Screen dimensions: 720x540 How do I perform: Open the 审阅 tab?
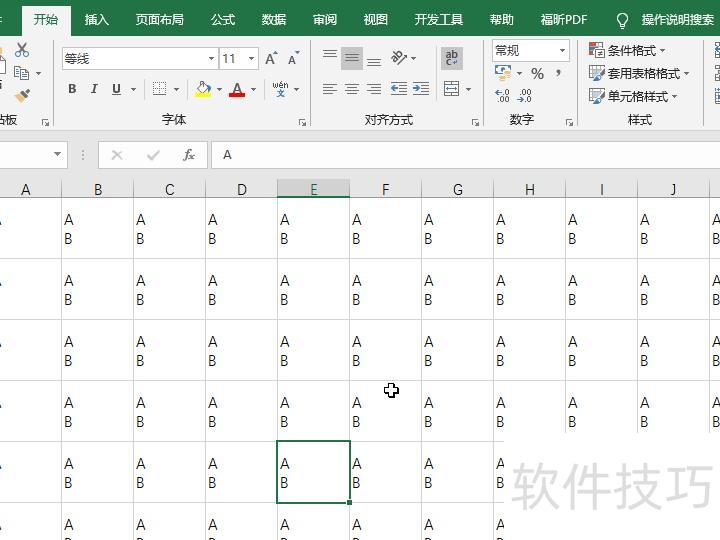[325, 19]
